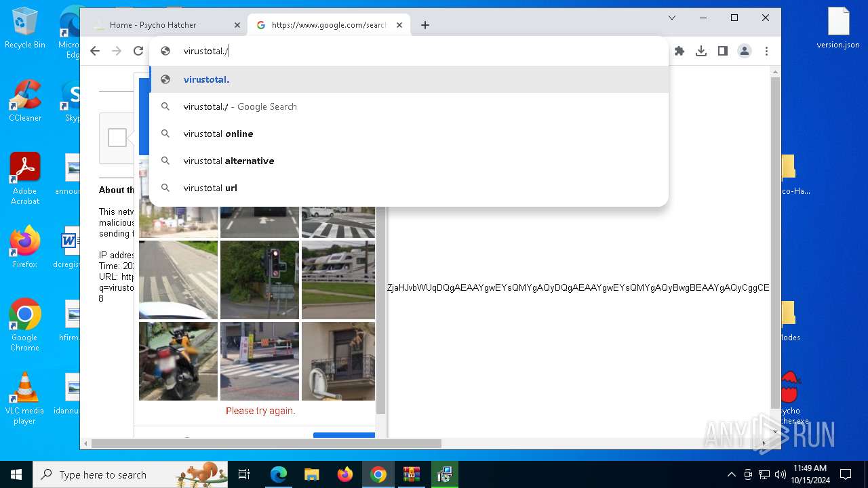This screenshot has height=488, width=868.
Task: Switch to the google.com search tab
Action: (x=329, y=25)
